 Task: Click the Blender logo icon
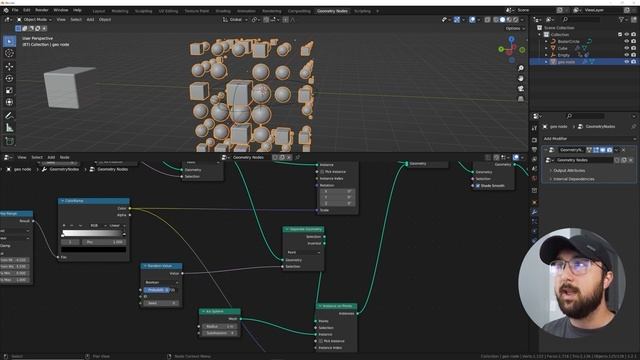pyautogui.click(x=6, y=10)
